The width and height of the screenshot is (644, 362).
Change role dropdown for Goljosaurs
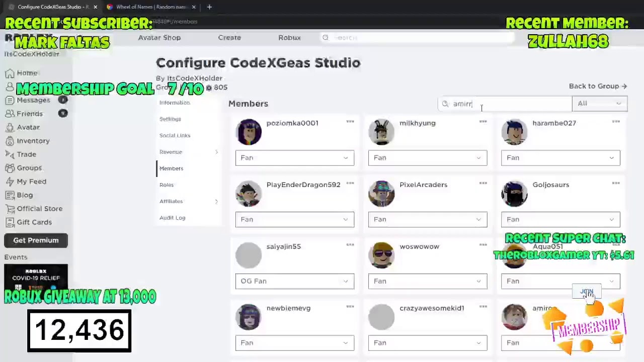[x=560, y=220]
